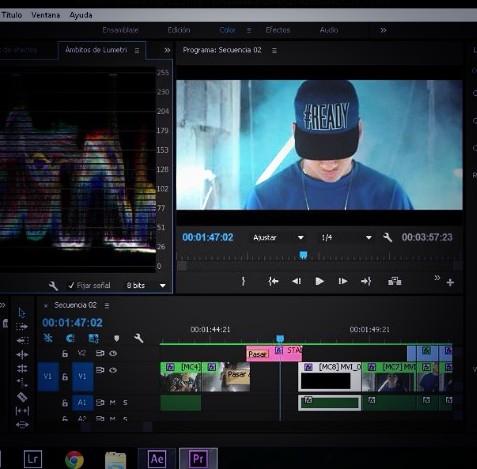This screenshot has width=477, height=469.
Task: Open Ámbitos de Lumetri panel menu
Action: [x=137, y=51]
